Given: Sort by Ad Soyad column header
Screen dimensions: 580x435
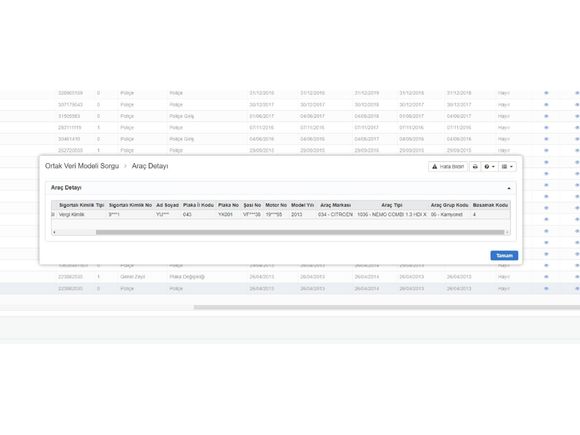Looking at the screenshot, I should (167, 205).
